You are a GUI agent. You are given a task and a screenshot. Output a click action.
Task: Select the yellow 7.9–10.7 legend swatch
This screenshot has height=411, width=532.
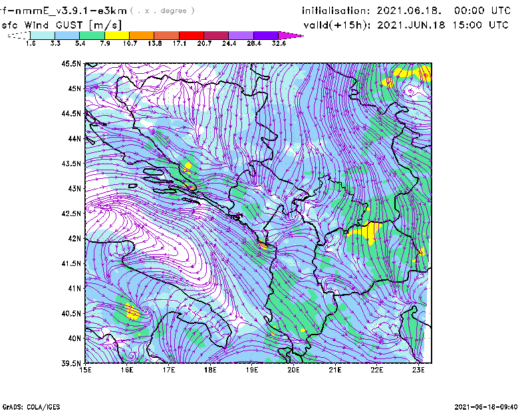click(x=117, y=35)
